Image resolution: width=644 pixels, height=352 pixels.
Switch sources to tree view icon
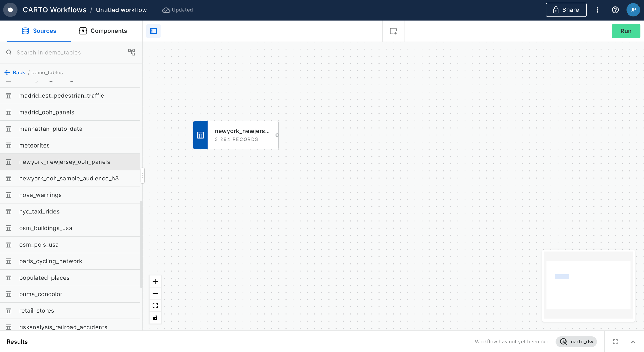(131, 52)
